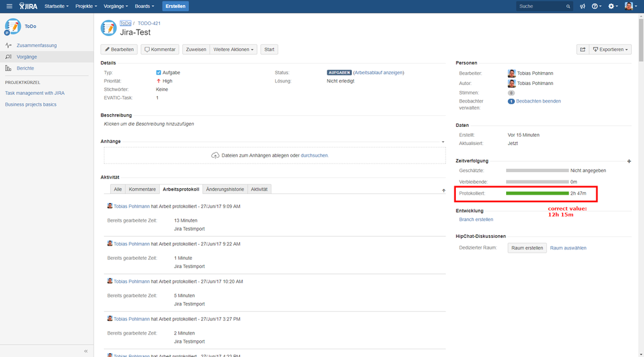Image resolution: width=644 pixels, height=357 pixels.
Task: Click the ToDo project avatar in sidebar
Action: click(13, 26)
